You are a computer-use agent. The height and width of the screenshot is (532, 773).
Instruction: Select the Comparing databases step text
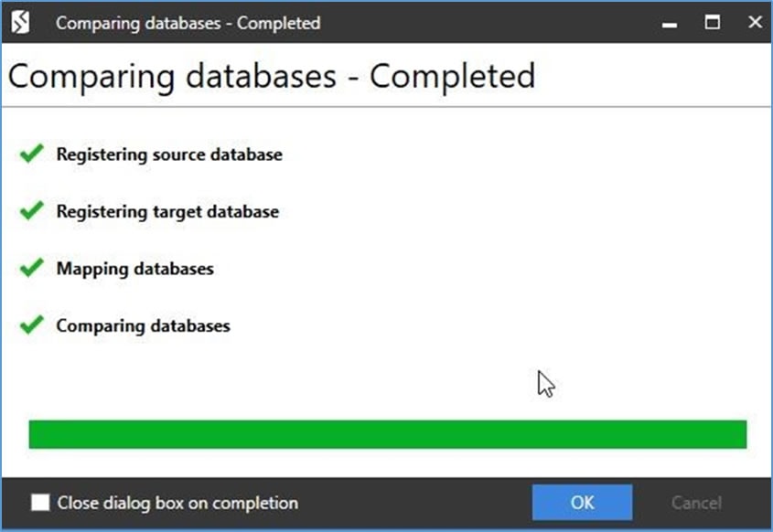tap(143, 325)
